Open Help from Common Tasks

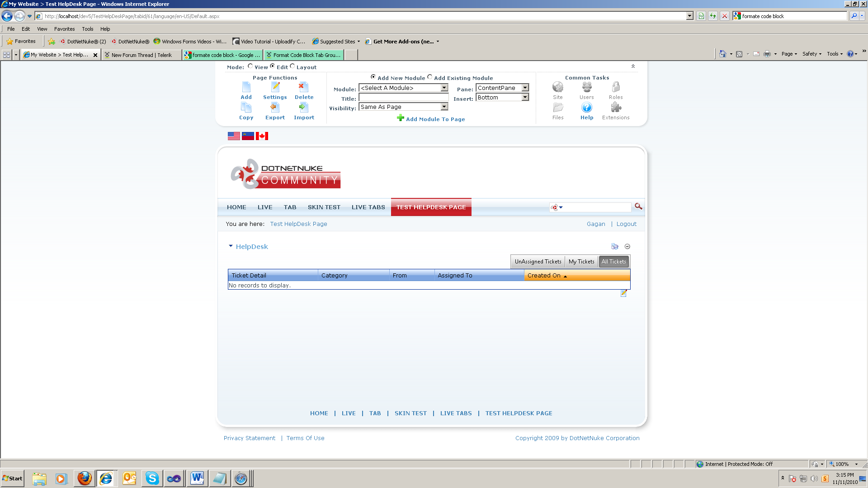point(586,108)
